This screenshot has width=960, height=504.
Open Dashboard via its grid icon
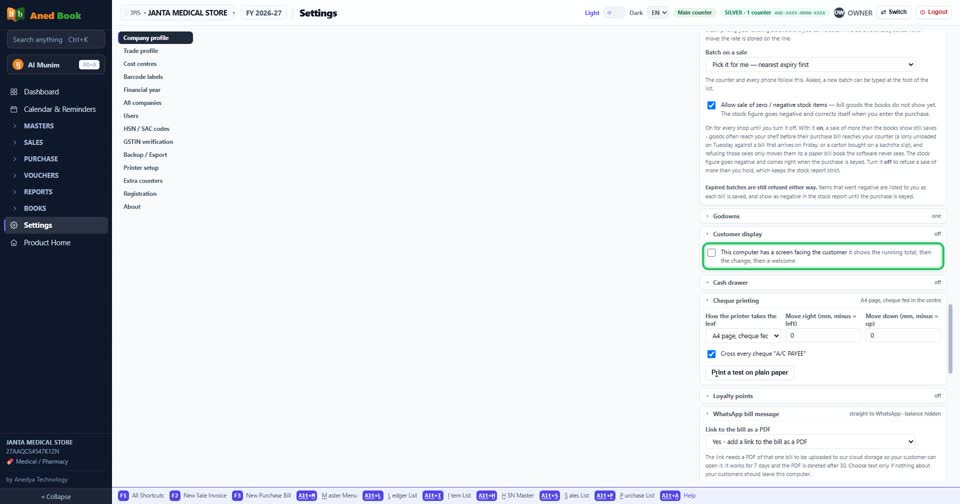click(13, 92)
